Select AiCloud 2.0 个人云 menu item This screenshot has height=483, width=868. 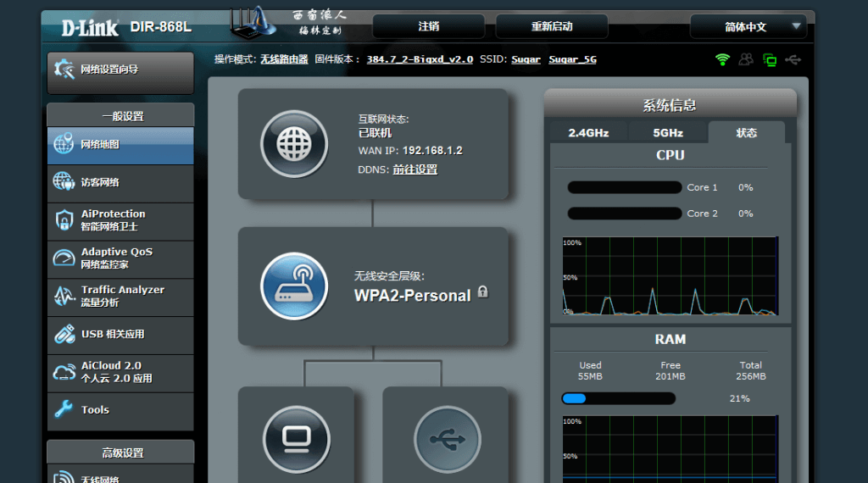pos(120,372)
